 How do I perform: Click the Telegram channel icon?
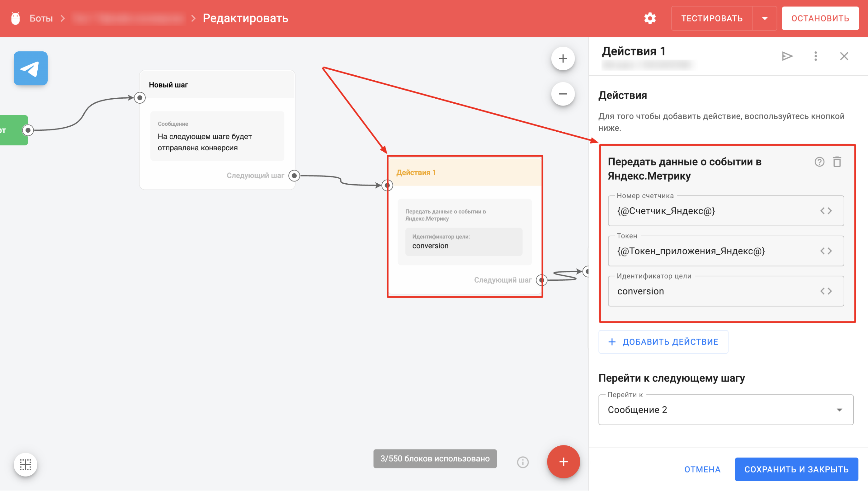pos(31,68)
